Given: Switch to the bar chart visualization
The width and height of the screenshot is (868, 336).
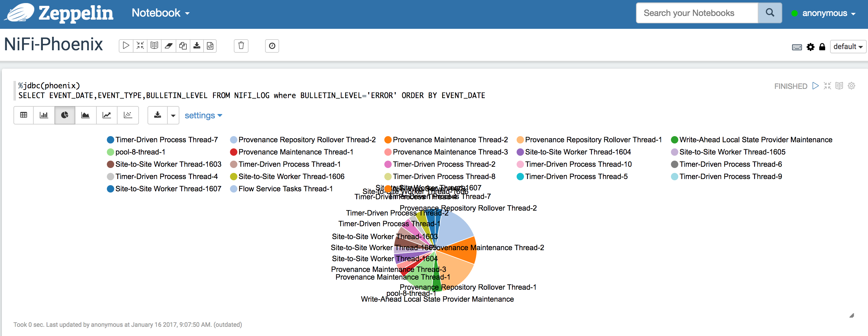Looking at the screenshot, I should click(44, 115).
